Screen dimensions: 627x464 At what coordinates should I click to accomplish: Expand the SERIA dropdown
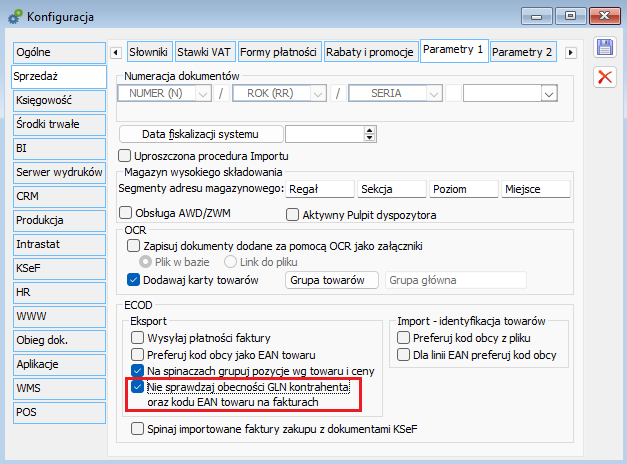coord(434,94)
